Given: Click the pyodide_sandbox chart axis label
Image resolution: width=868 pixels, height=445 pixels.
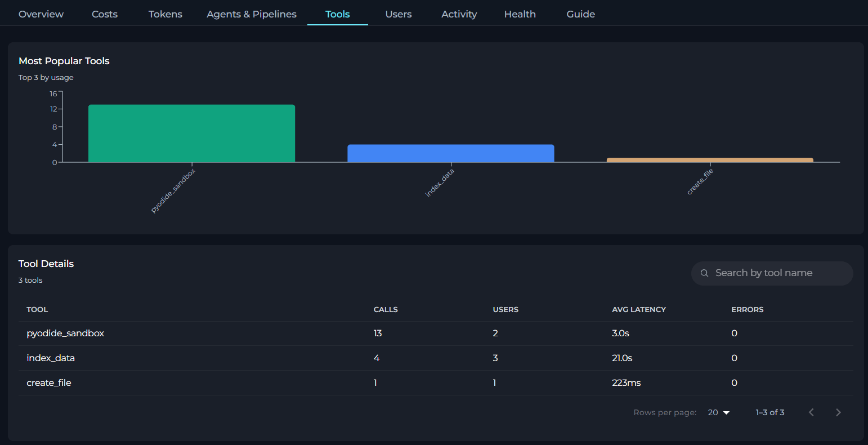Looking at the screenshot, I should coord(173,190).
